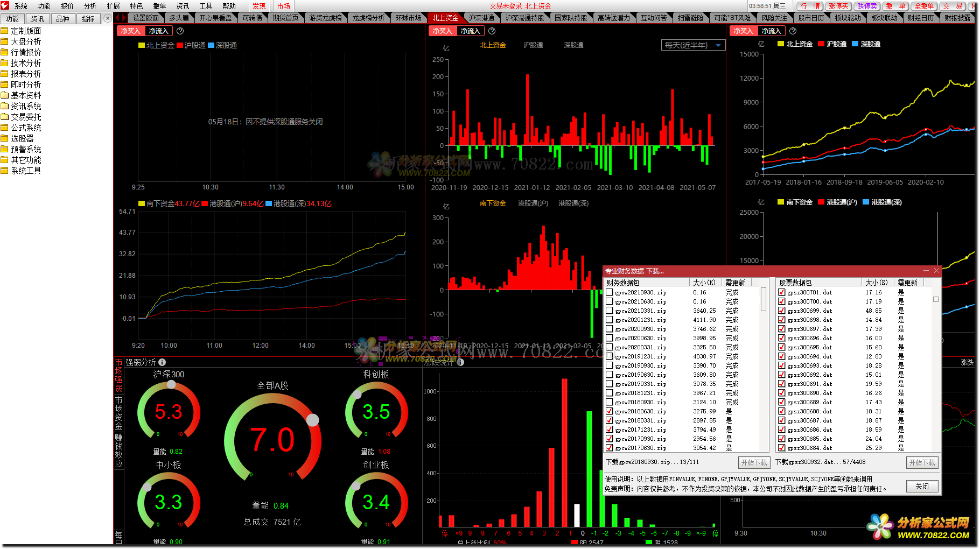This screenshot has height=549, width=980.
Task: Open the 每天(近半年) period dropdown
Action: coord(693,45)
